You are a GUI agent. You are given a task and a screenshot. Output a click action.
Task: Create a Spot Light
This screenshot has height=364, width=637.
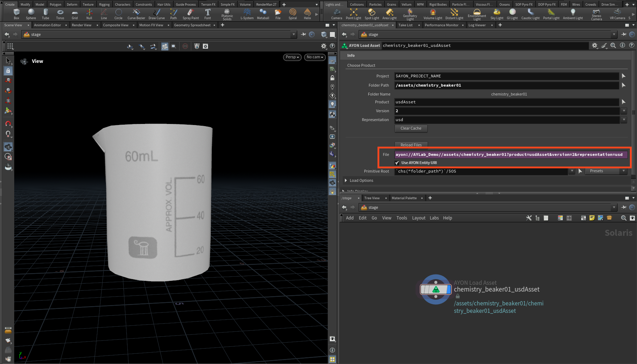[372, 14]
